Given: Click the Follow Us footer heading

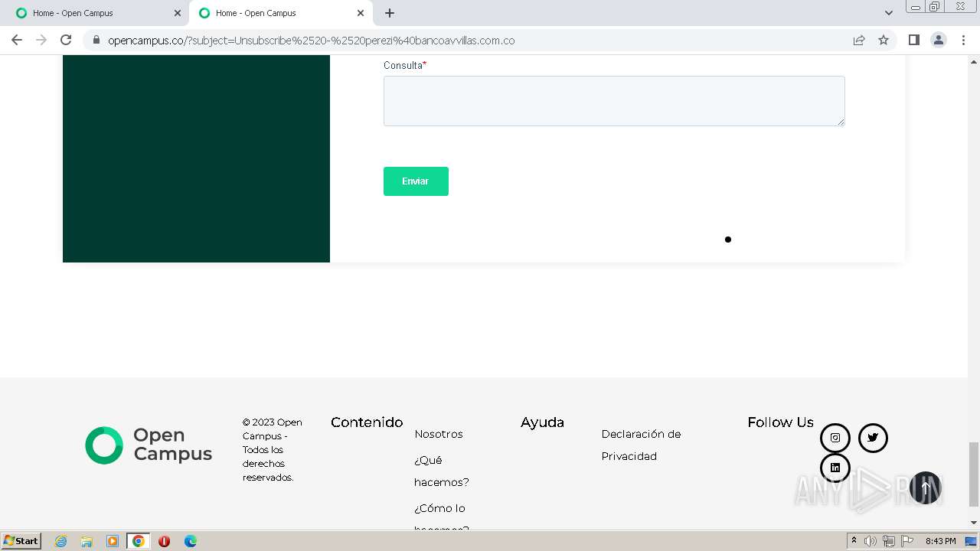Looking at the screenshot, I should point(780,422).
